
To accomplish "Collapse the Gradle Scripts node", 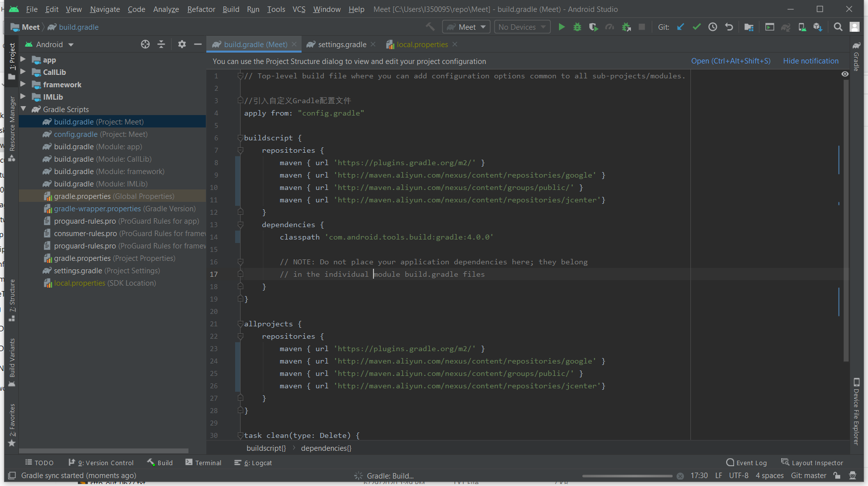I will pos(23,109).
